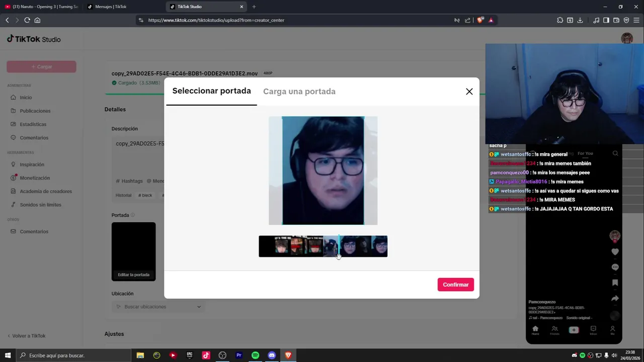
Task: Open Monetización in the sidebar
Action: point(35,178)
